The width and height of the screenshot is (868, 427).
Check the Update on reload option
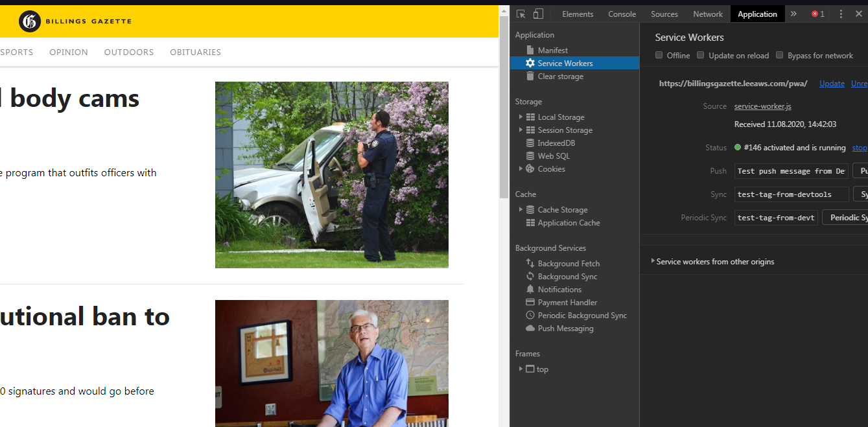pyautogui.click(x=701, y=55)
